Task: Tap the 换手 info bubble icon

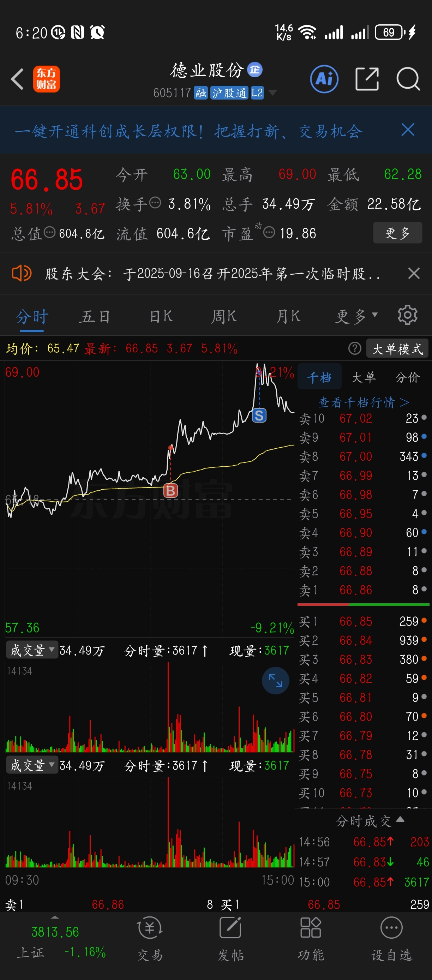Action: (x=155, y=203)
